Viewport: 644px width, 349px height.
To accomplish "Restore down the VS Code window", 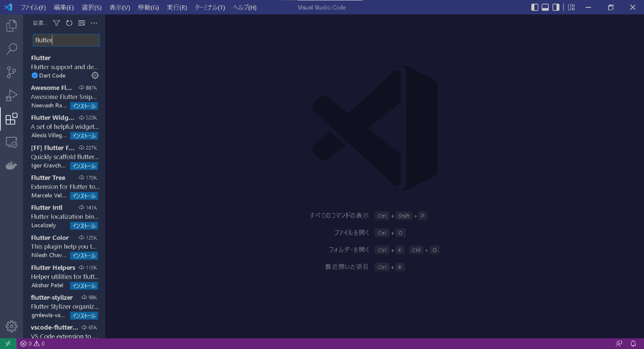I will tap(611, 7).
